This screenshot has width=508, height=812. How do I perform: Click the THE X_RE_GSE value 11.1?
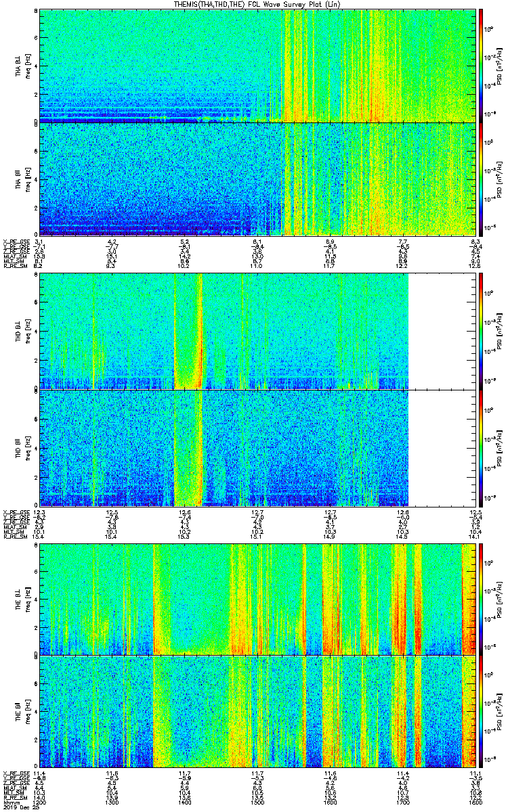[476, 772]
